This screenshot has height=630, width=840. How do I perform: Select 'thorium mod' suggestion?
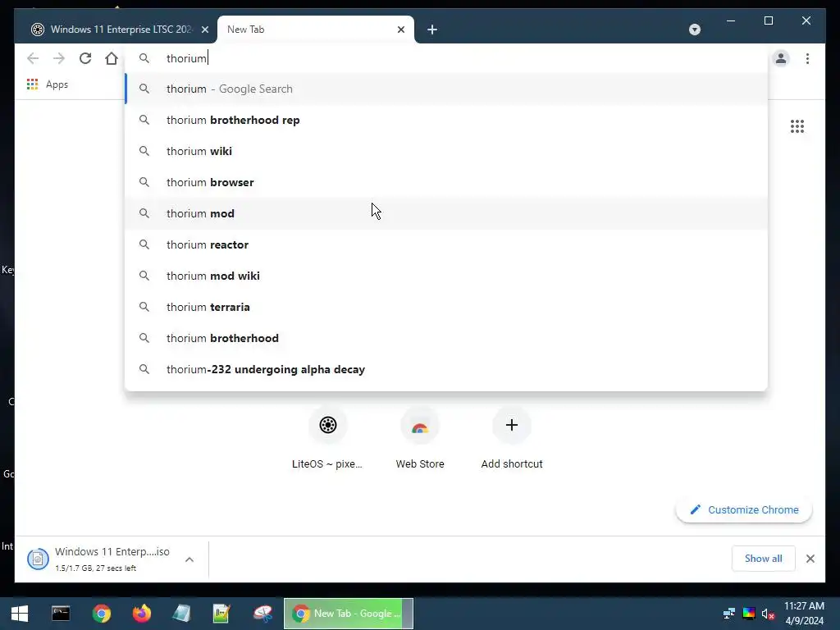pyautogui.click(x=446, y=213)
